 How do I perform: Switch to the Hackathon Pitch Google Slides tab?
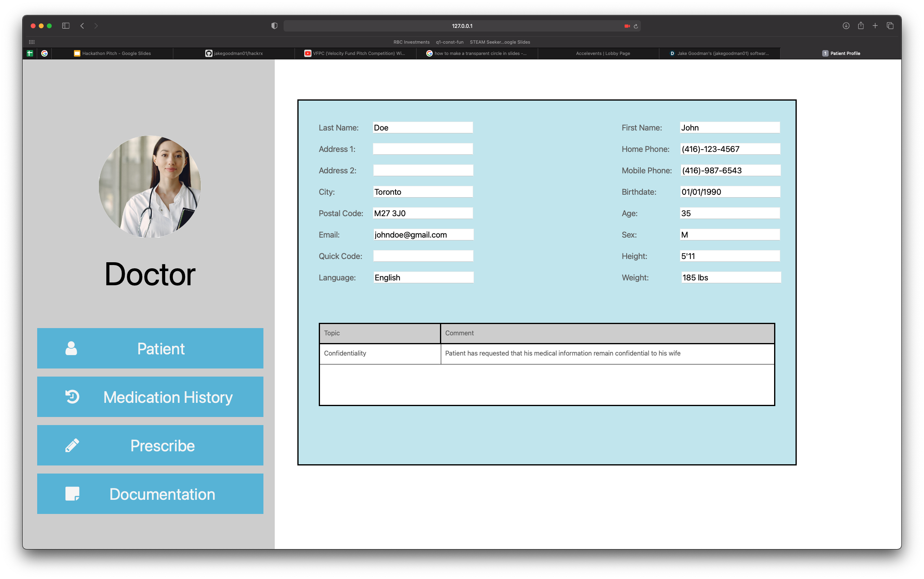click(113, 53)
